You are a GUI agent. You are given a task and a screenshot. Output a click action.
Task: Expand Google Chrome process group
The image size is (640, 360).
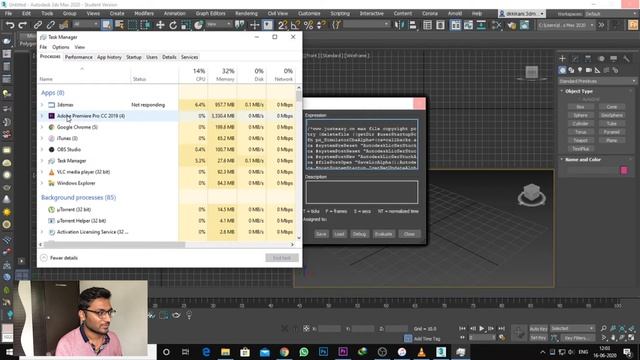[x=42, y=127]
